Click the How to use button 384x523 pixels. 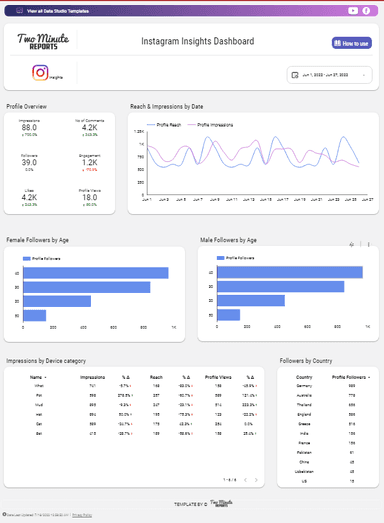pos(352,43)
